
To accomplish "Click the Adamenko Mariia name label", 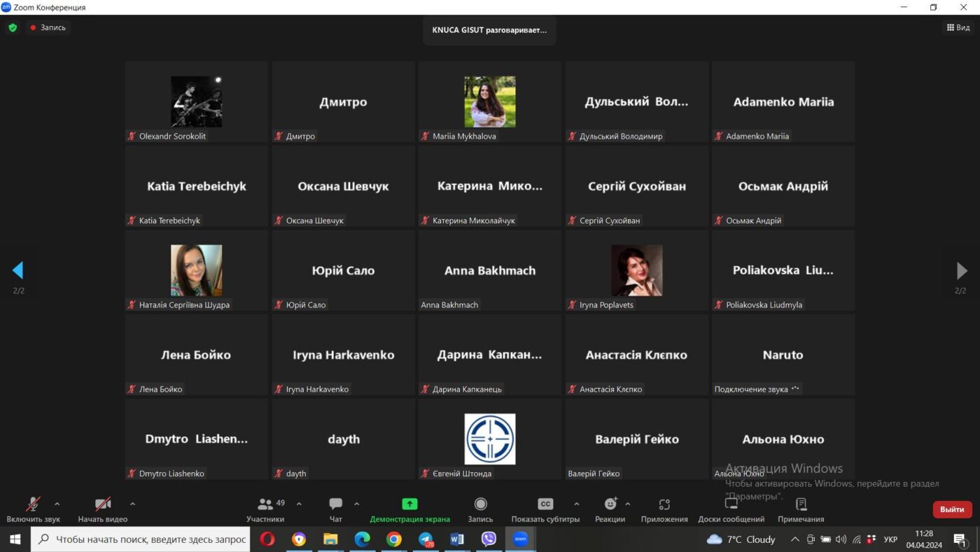I will tap(757, 137).
